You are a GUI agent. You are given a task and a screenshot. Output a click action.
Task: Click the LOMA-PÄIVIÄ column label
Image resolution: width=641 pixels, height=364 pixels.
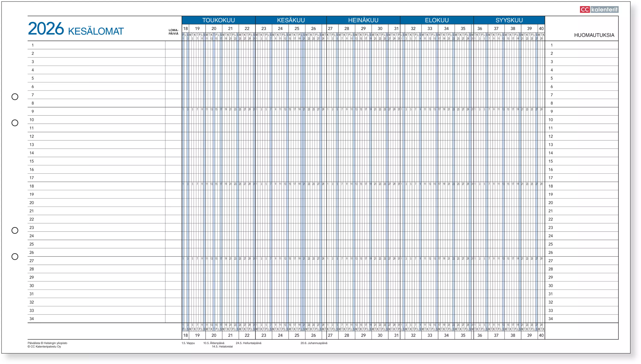pyautogui.click(x=173, y=32)
